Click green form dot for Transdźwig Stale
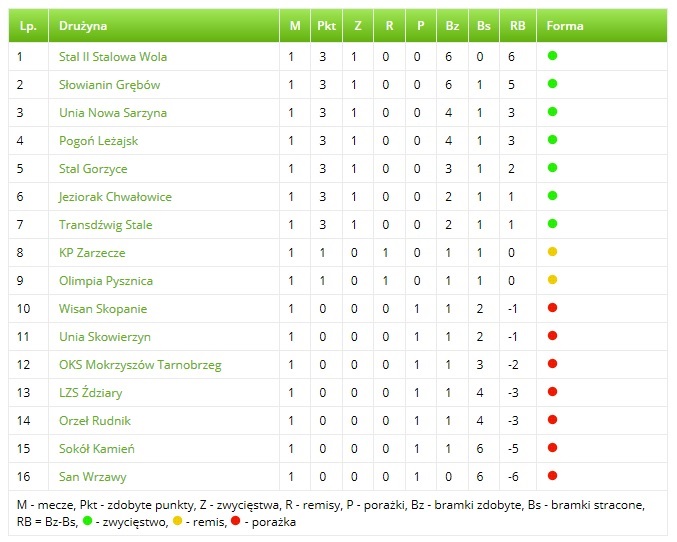677x542 pixels. (552, 224)
